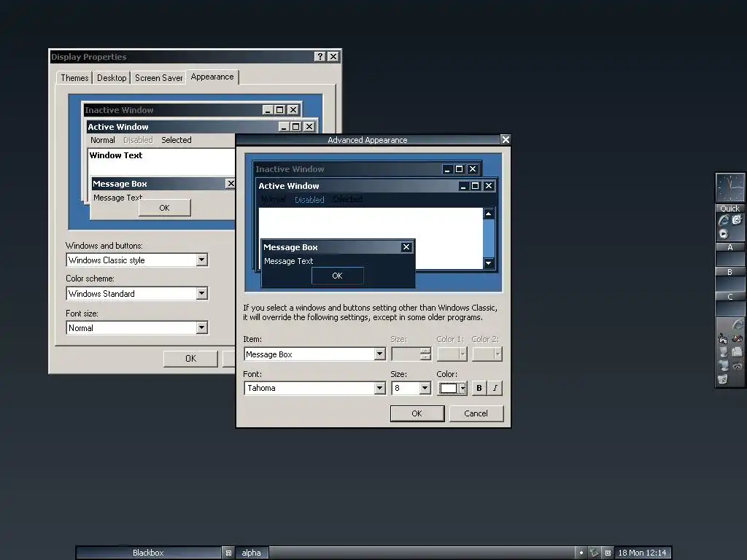The height and width of the screenshot is (560, 747).
Task: Switch to the Themes tab
Action: coord(75,78)
